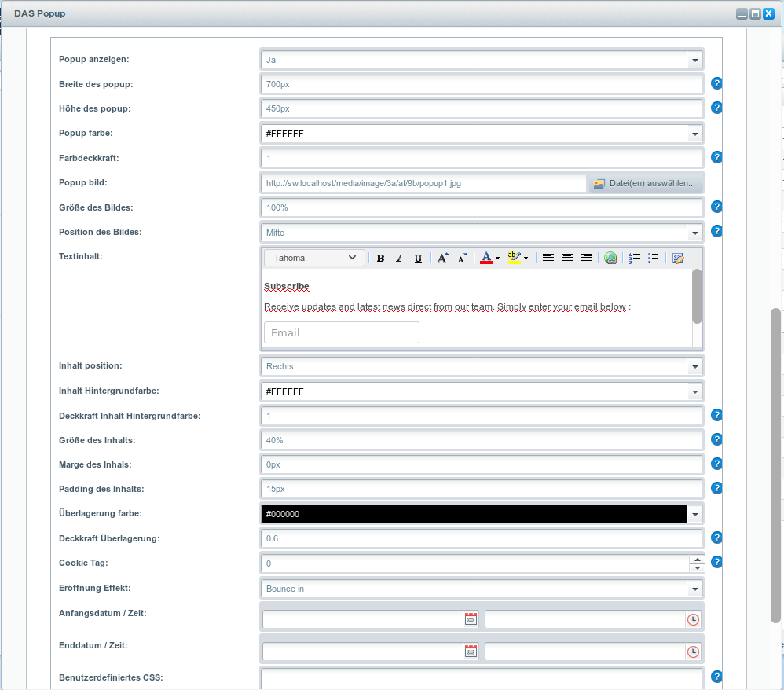Insert bulleted list in editor
Image resolution: width=784 pixels, height=690 pixels.
(x=653, y=259)
